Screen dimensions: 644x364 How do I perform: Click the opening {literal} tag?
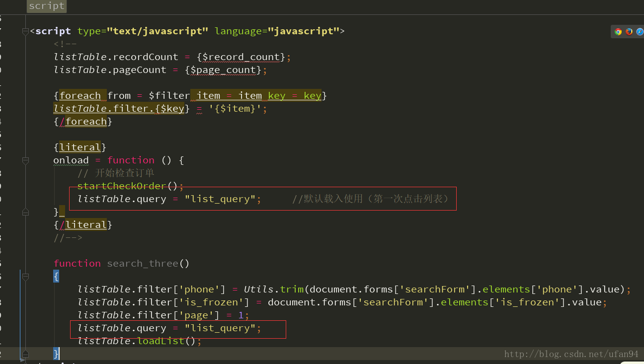pyautogui.click(x=80, y=147)
